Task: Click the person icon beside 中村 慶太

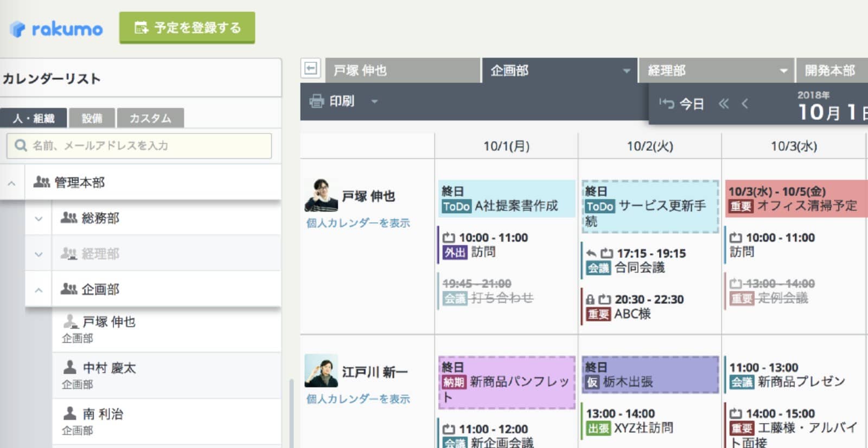Action: click(x=70, y=368)
